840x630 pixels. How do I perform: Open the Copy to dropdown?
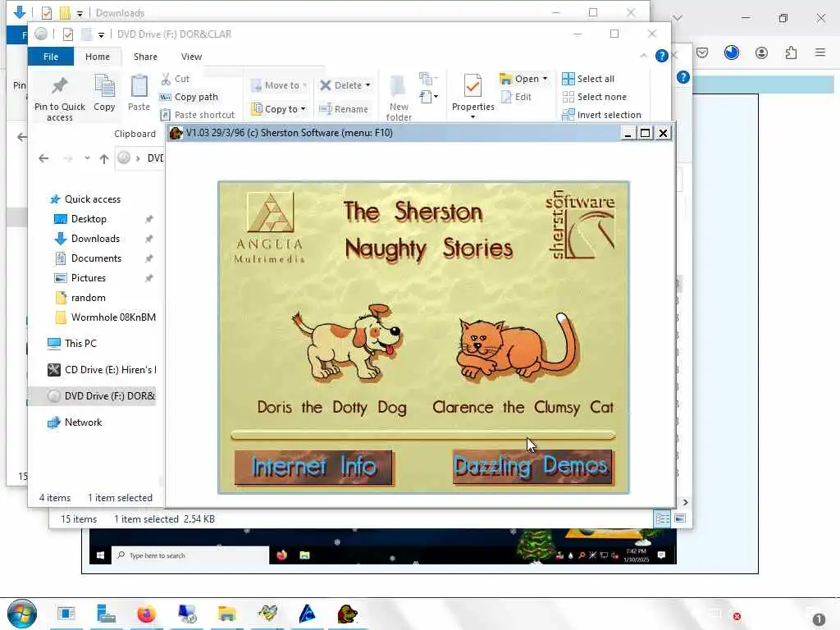point(279,109)
